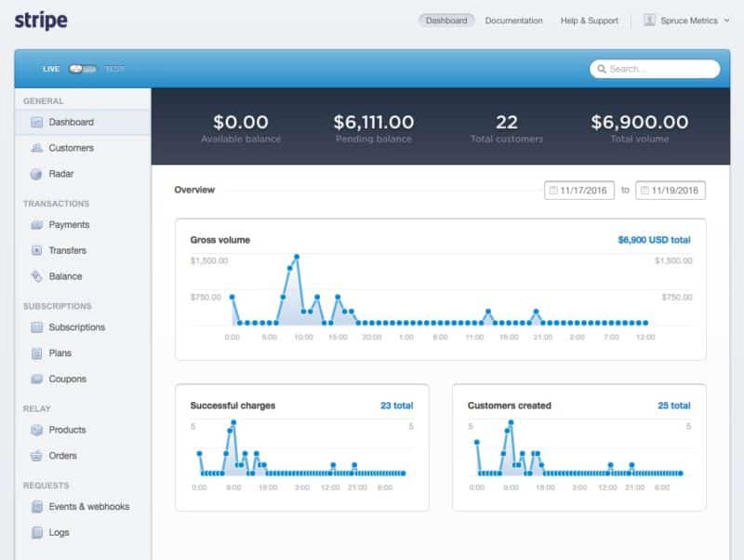Click the Customers sidebar icon
This screenshot has height=560, width=744.
pyautogui.click(x=36, y=148)
